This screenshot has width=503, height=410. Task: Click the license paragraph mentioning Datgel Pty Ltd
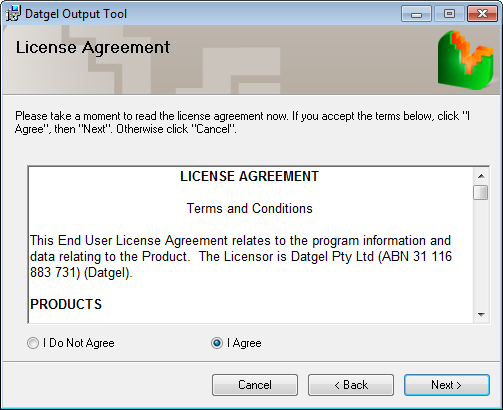point(241,256)
